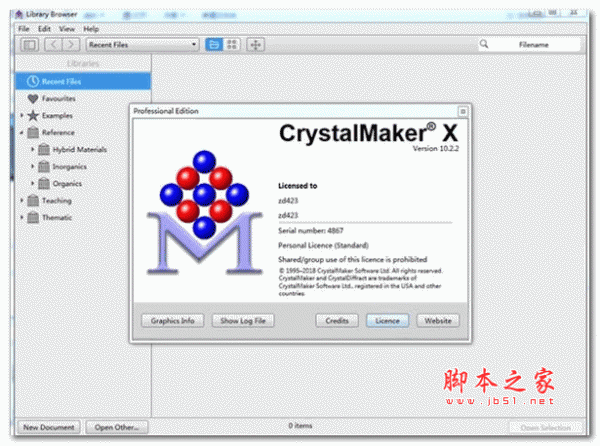Click the "Serial number: 4867" text
Viewport: 600px width, 446px height.
coord(311,230)
